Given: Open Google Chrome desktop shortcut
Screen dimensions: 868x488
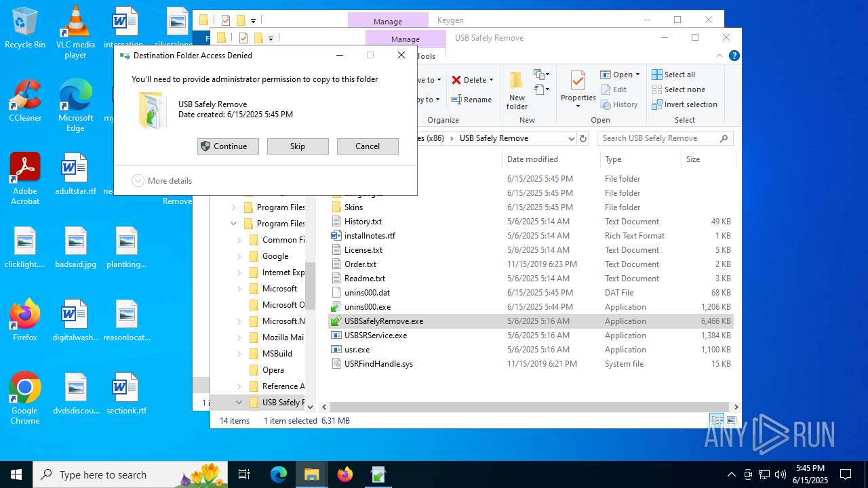Looking at the screenshot, I should 25,399.
